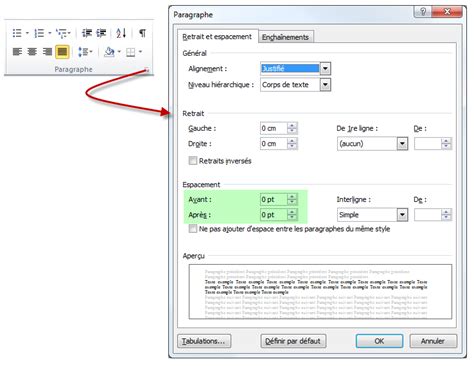
Task: Apply shading paint bucket
Action: 109,52
